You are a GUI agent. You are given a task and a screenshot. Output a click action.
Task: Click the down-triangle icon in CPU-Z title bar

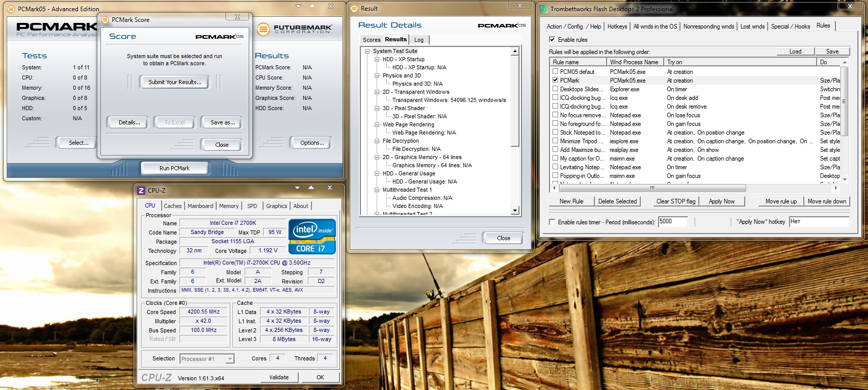click(x=297, y=188)
